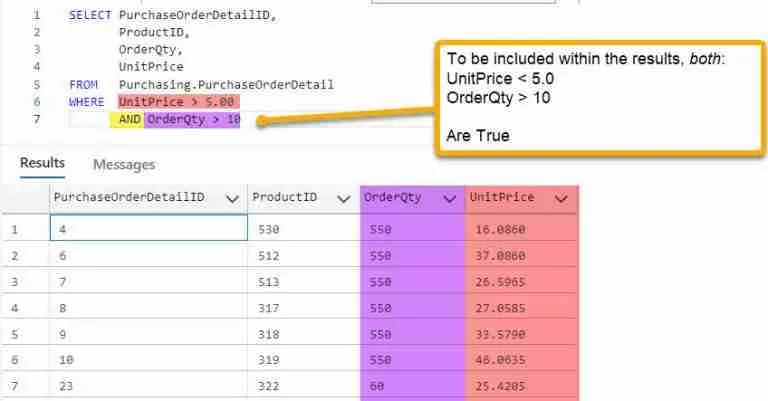
Task: Select cell with PurchaseOrderDetailID value 4
Action: [148, 229]
